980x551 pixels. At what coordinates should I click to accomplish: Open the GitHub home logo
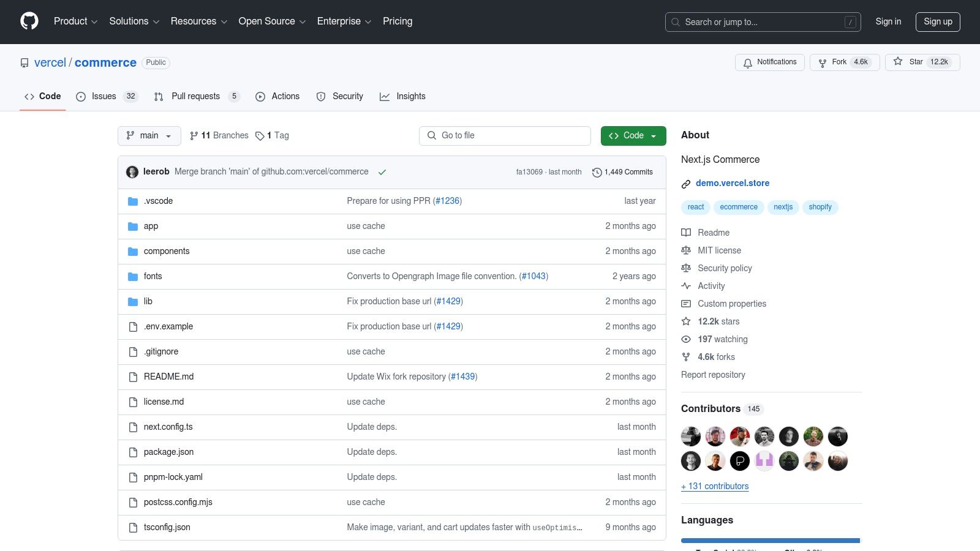point(29,21)
